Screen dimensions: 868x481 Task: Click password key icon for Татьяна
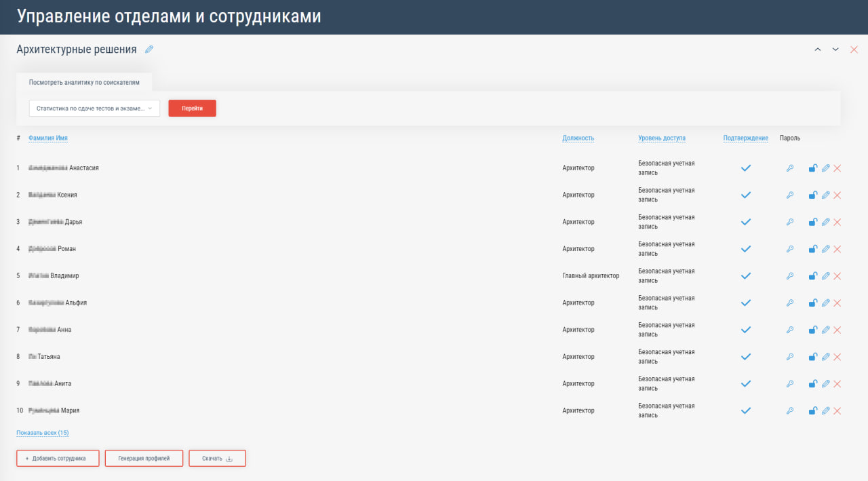click(790, 357)
